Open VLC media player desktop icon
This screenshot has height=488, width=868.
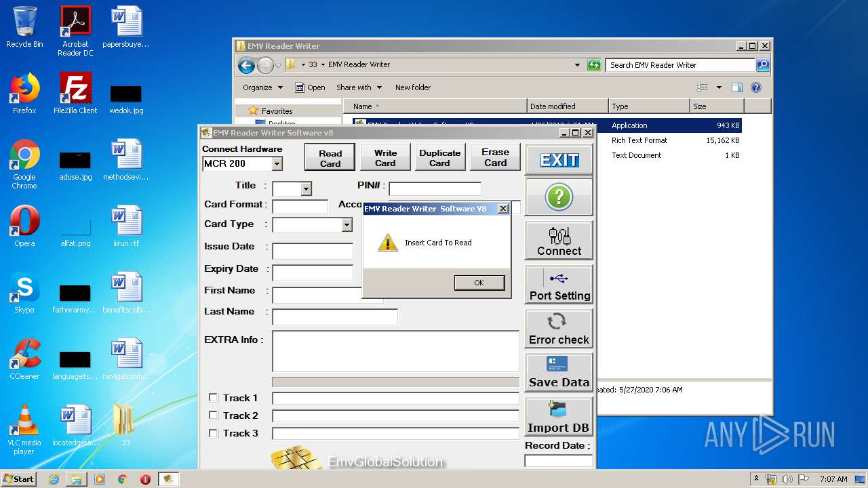pos(24,430)
